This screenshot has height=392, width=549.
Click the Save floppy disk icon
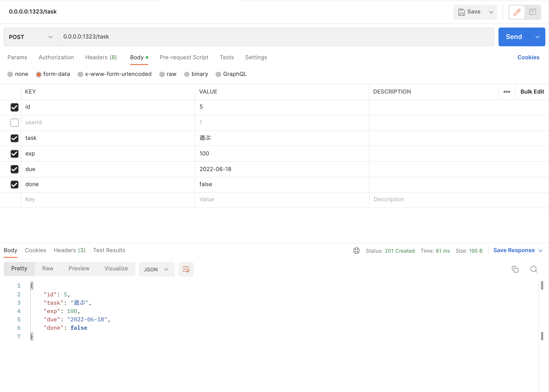461,12
